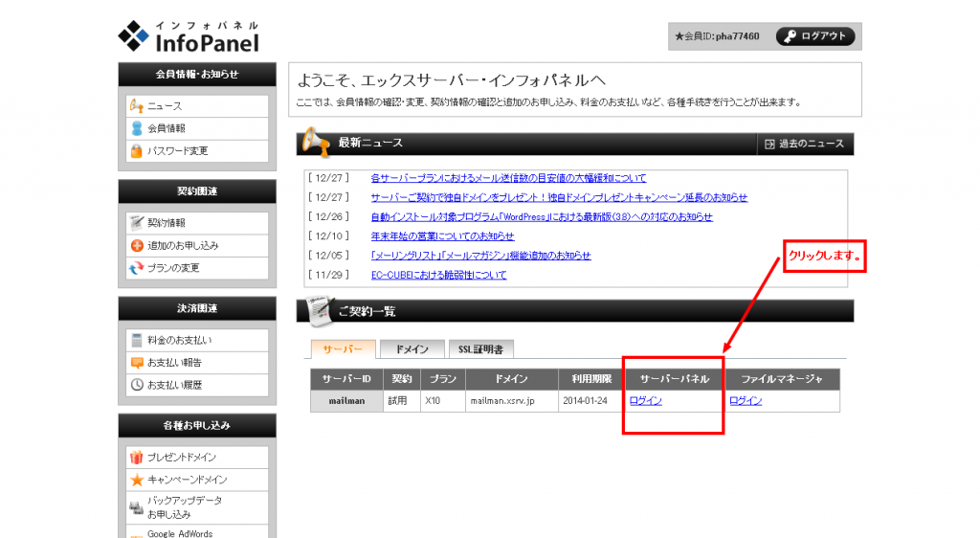Click the backup icon beside バックアップデータ
This screenshot has width=980, height=538.
click(136, 506)
